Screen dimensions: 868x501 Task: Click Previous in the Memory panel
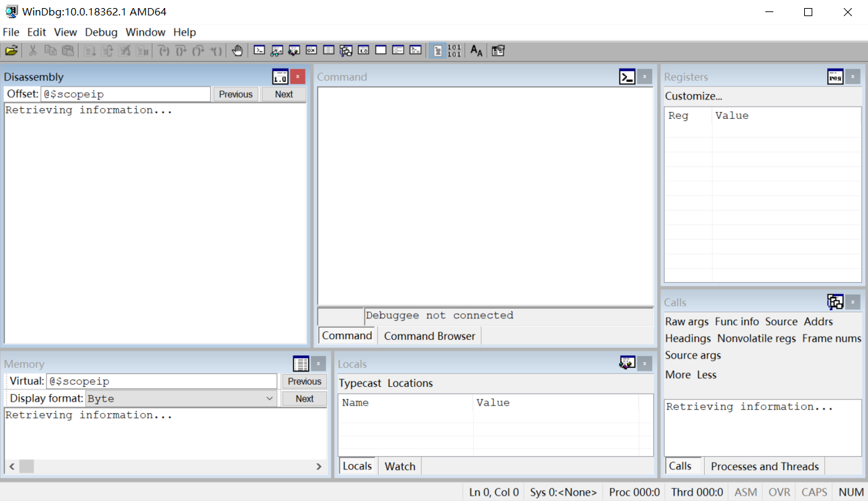click(305, 381)
